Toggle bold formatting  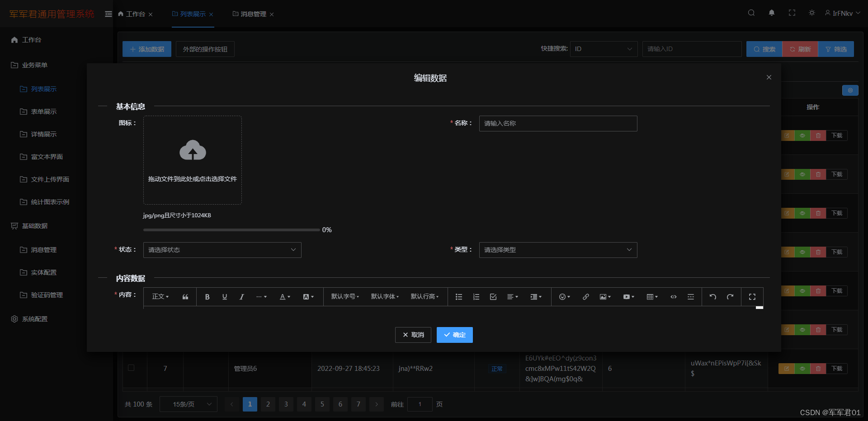pos(208,297)
